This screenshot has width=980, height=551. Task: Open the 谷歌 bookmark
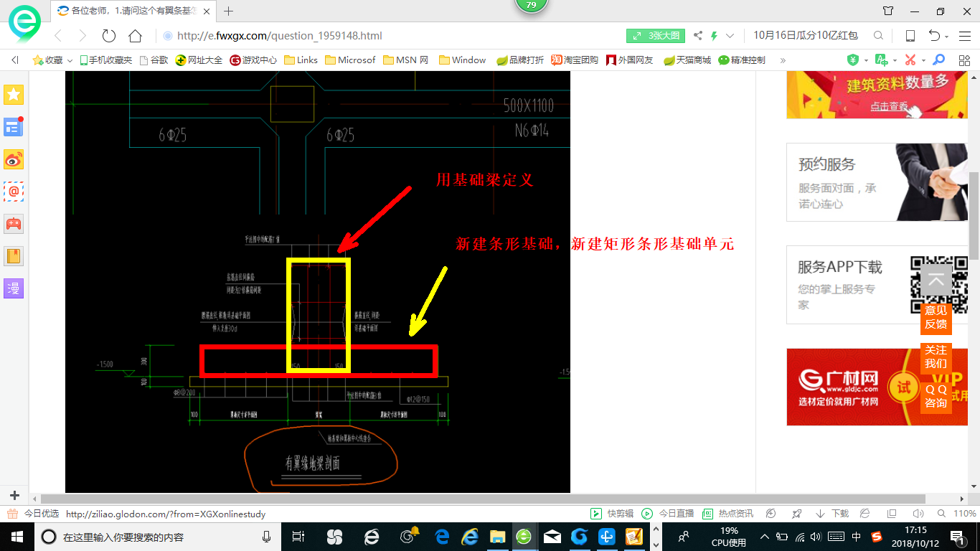154,60
